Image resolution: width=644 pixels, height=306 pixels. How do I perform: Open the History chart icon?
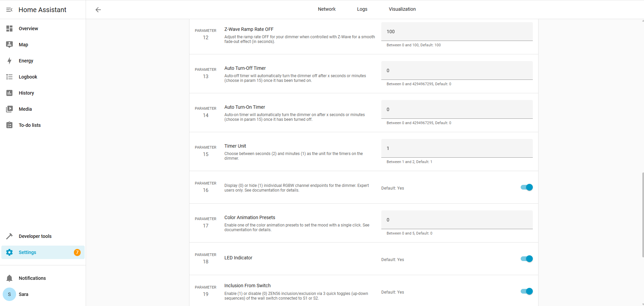pyautogui.click(x=9, y=93)
